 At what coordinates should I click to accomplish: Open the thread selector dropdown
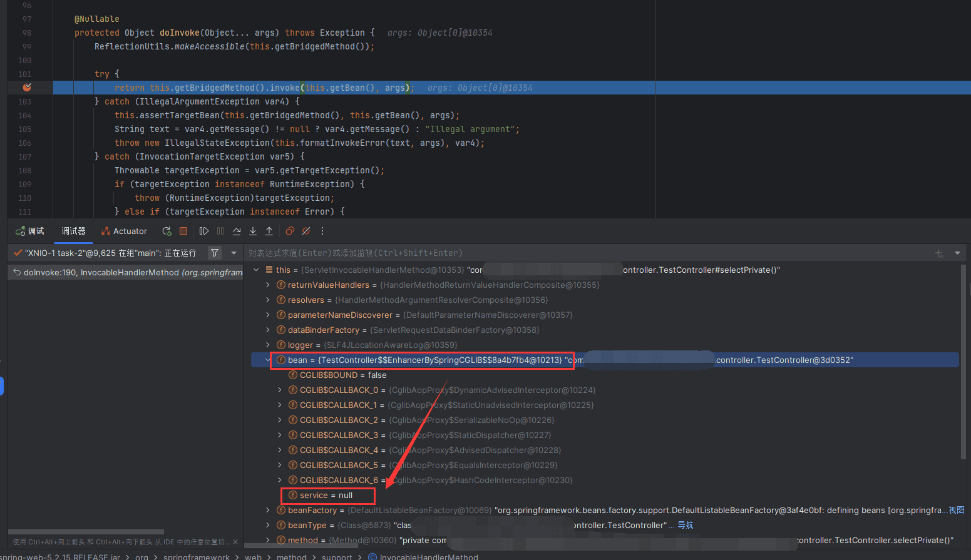pos(234,253)
